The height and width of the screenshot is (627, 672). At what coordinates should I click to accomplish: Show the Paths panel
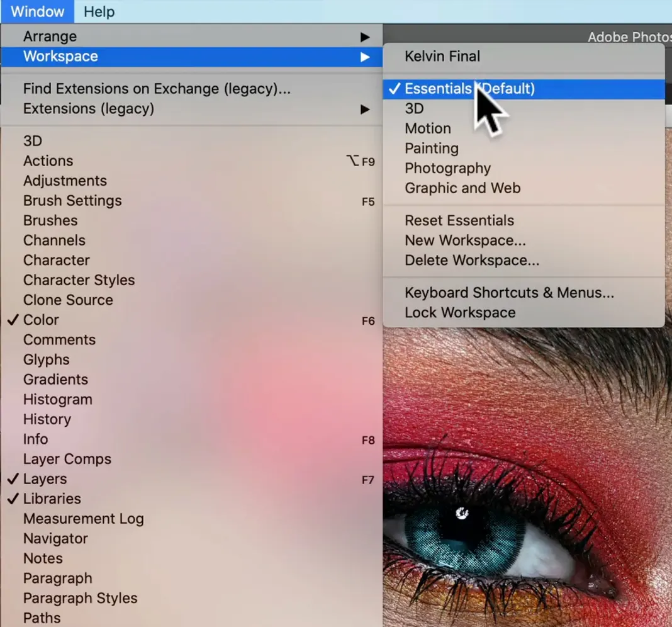[x=191, y=618]
